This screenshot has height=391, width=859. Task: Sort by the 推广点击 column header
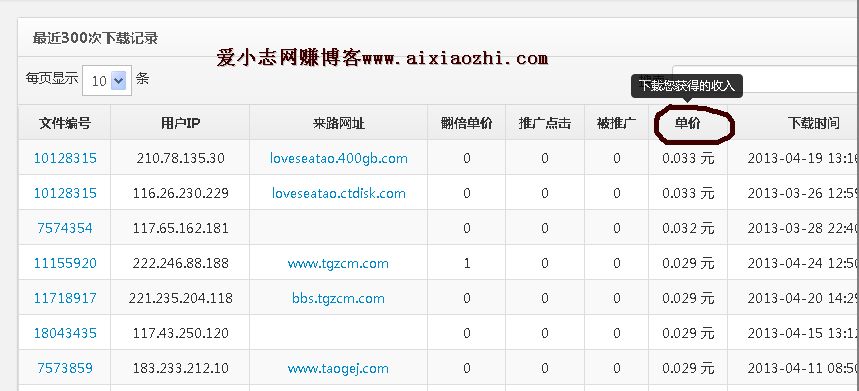[x=545, y=123]
